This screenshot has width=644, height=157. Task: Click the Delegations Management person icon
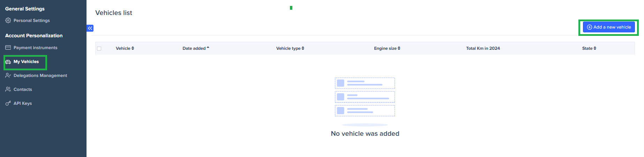(x=8, y=76)
